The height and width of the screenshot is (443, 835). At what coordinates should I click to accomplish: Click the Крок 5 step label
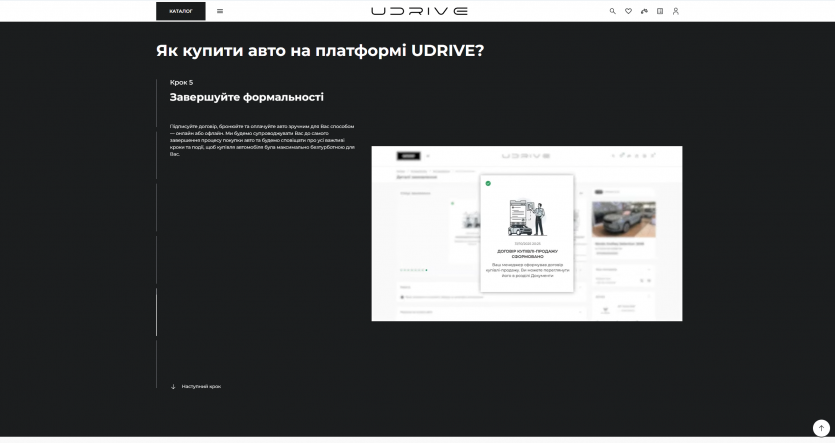pyautogui.click(x=181, y=82)
